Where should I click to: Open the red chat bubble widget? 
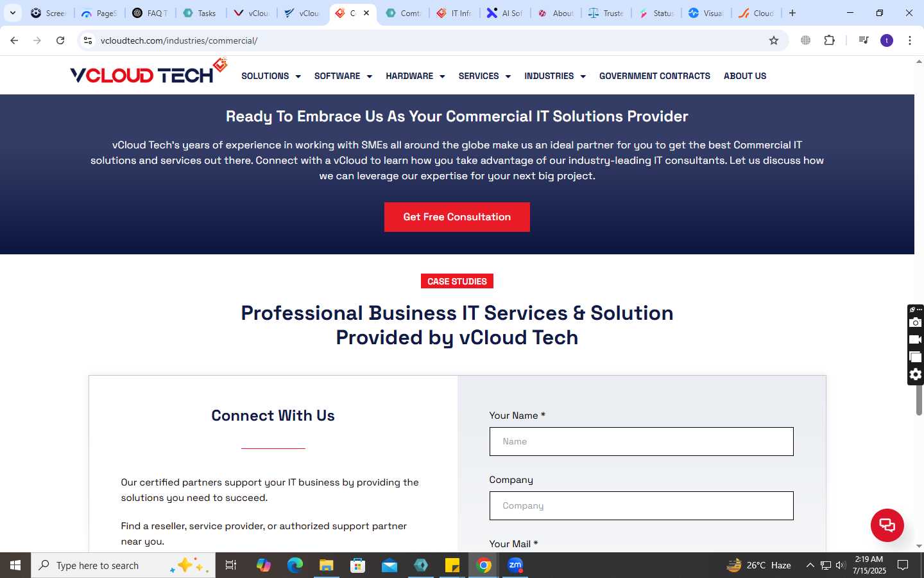click(x=887, y=525)
